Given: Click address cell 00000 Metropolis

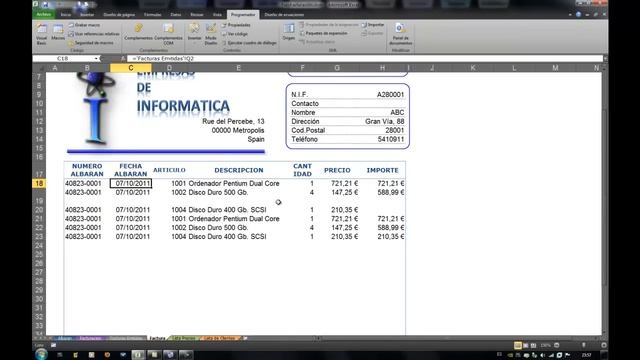Looking at the screenshot, I should 238,130.
